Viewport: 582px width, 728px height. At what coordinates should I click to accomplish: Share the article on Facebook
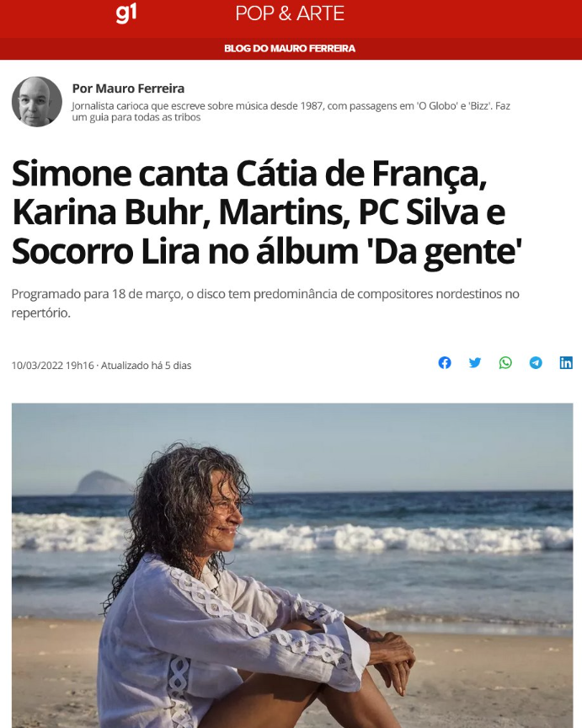tap(445, 362)
